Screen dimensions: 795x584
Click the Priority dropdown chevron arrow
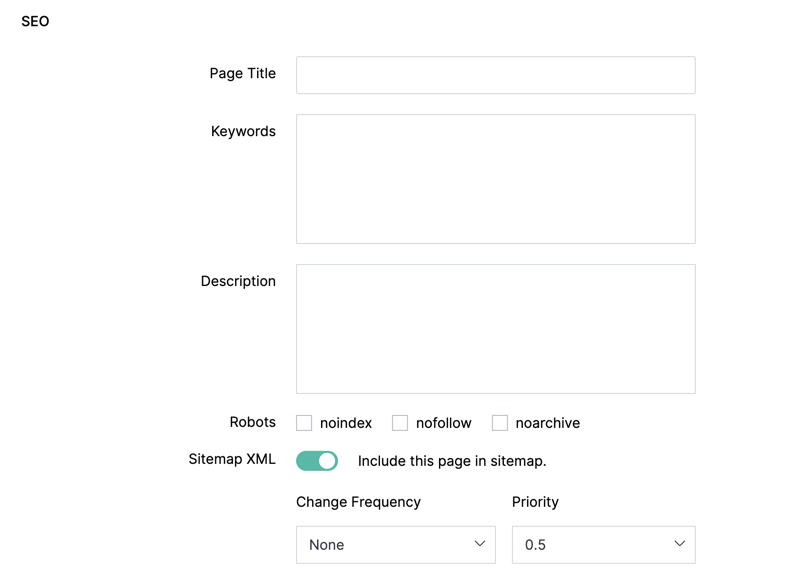(679, 544)
